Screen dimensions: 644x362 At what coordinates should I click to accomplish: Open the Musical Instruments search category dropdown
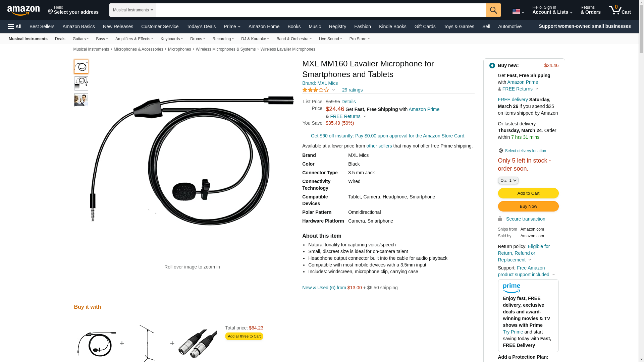133,10
